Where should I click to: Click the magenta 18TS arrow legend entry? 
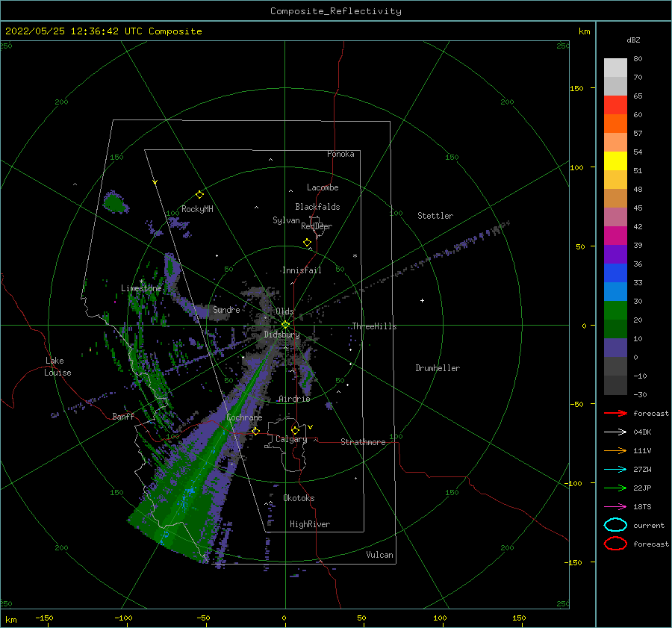[x=615, y=507]
